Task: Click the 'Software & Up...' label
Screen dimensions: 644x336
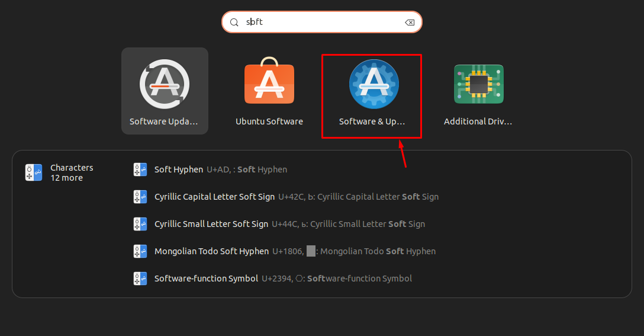Action: pyautogui.click(x=372, y=121)
